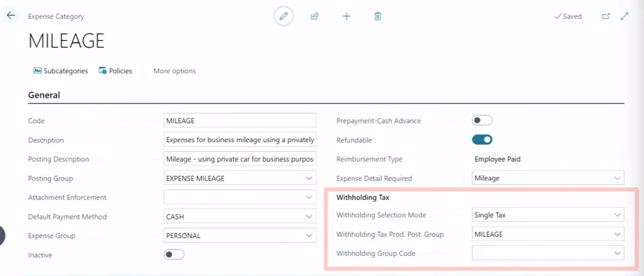Open Withholding Tax Prod. Post. Group dropdown

click(x=617, y=234)
